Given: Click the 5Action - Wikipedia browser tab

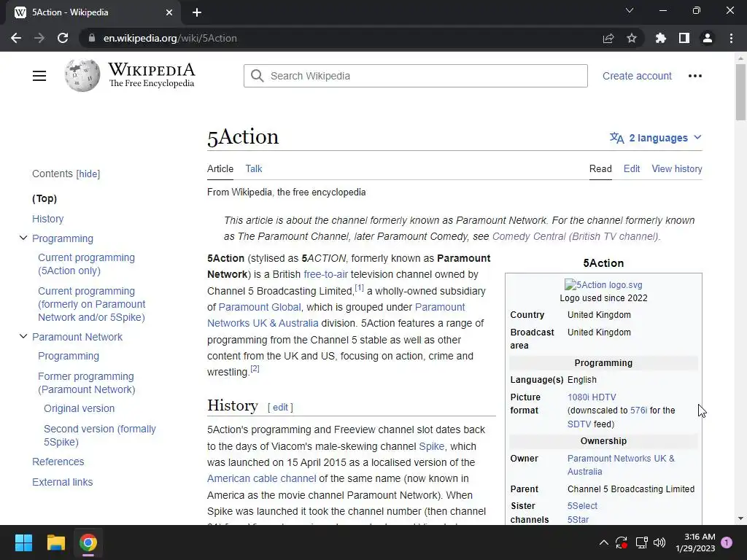Looking at the screenshot, I should click(x=94, y=12).
